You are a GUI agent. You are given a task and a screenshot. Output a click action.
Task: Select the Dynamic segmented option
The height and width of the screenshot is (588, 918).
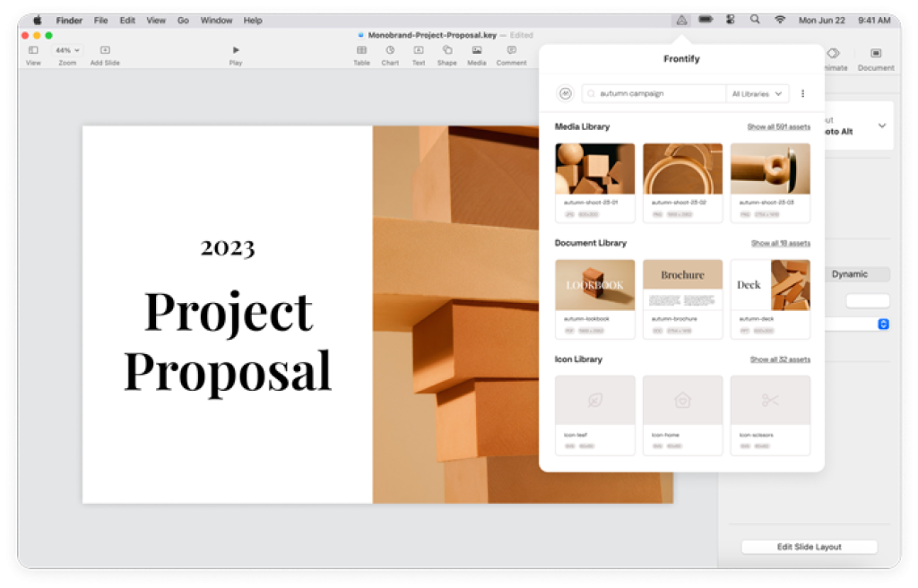click(849, 274)
